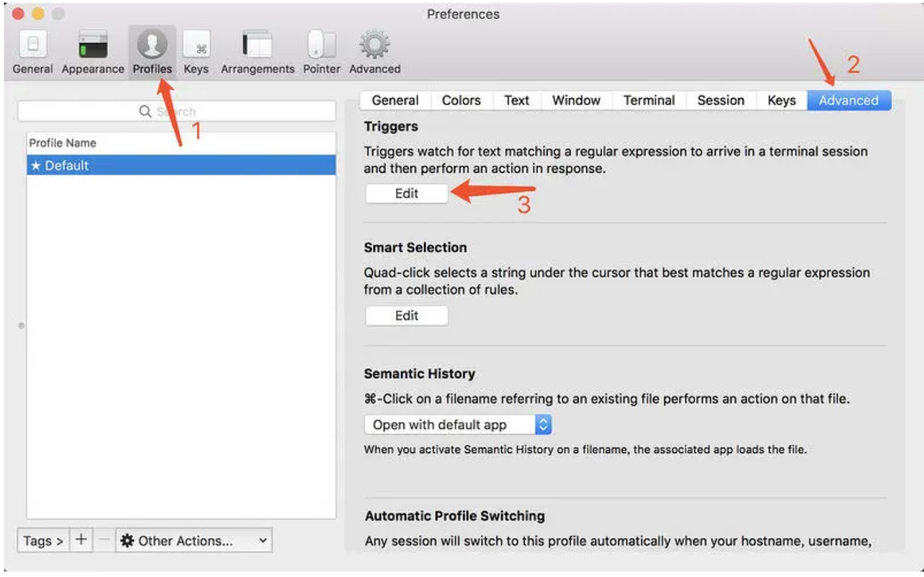
Task: Switch to the Keys profile tab
Action: pyautogui.click(x=781, y=100)
